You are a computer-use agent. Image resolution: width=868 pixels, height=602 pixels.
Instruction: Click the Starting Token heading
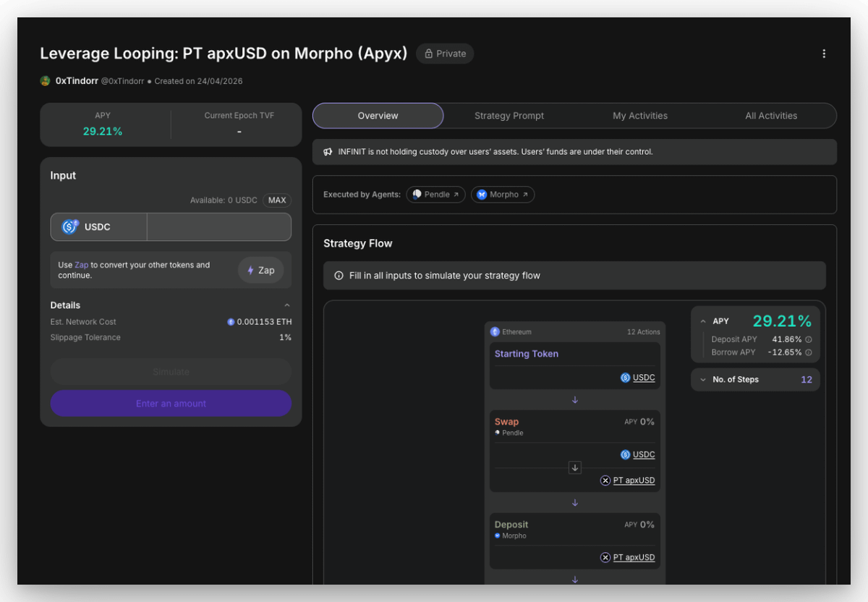pyautogui.click(x=527, y=354)
